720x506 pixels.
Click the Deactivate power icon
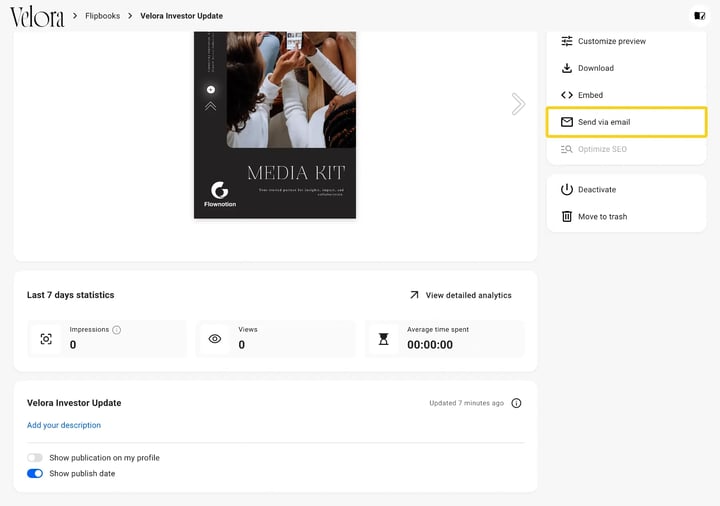coord(567,189)
